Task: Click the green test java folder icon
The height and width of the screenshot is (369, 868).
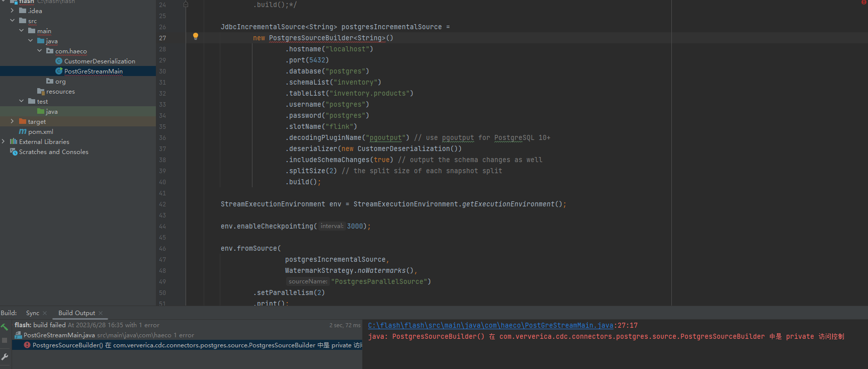Action: 41,111
